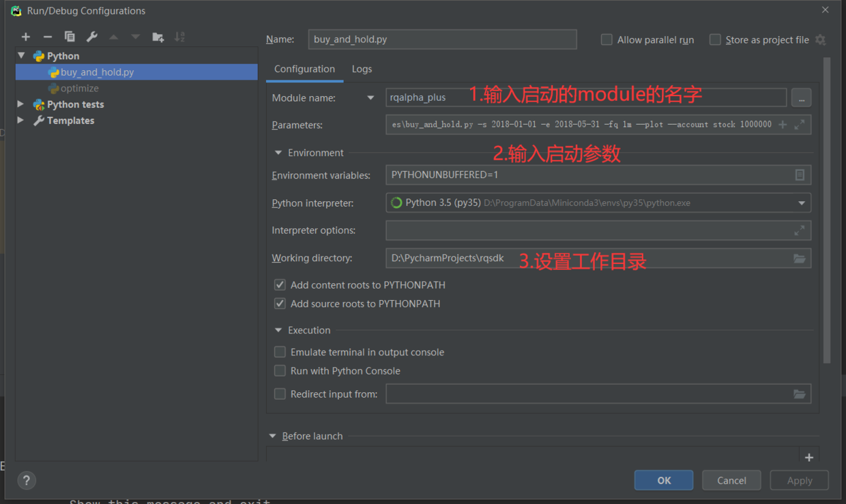
Task: Sort configurations alphabetically
Action: (x=181, y=36)
